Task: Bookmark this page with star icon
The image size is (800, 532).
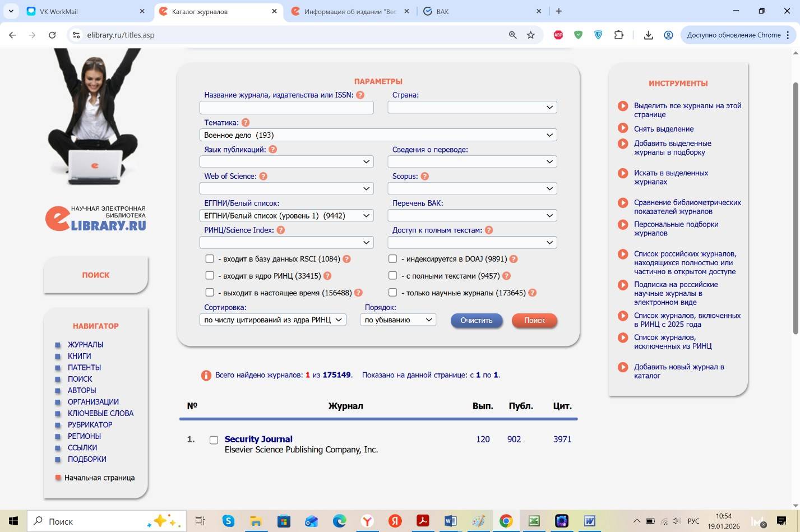Action: (x=531, y=35)
